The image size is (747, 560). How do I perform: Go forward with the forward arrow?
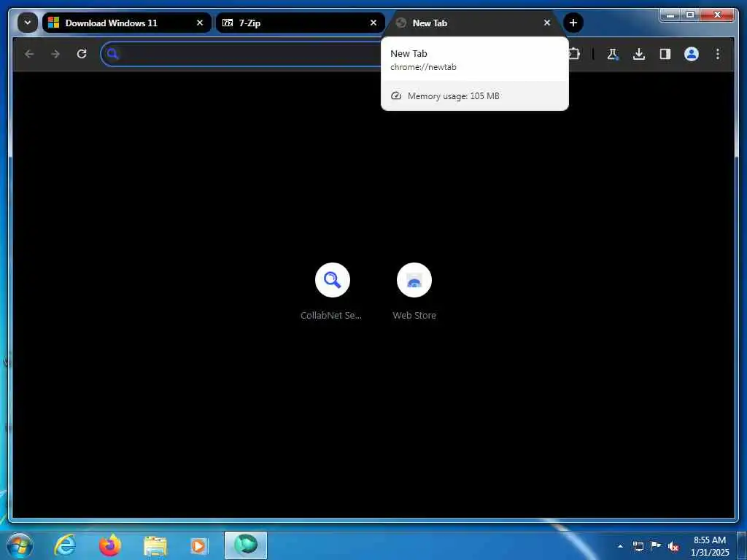pyautogui.click(x=55, y=54)
